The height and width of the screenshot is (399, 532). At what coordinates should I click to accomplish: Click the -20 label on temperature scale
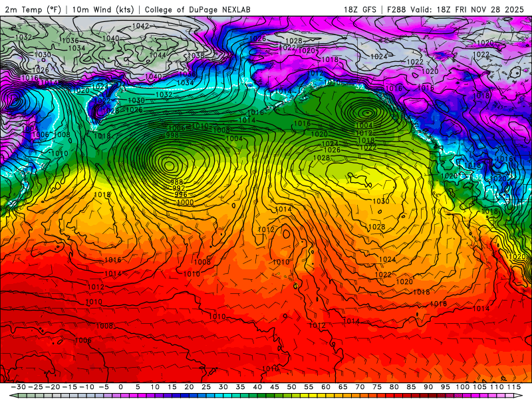53,387
